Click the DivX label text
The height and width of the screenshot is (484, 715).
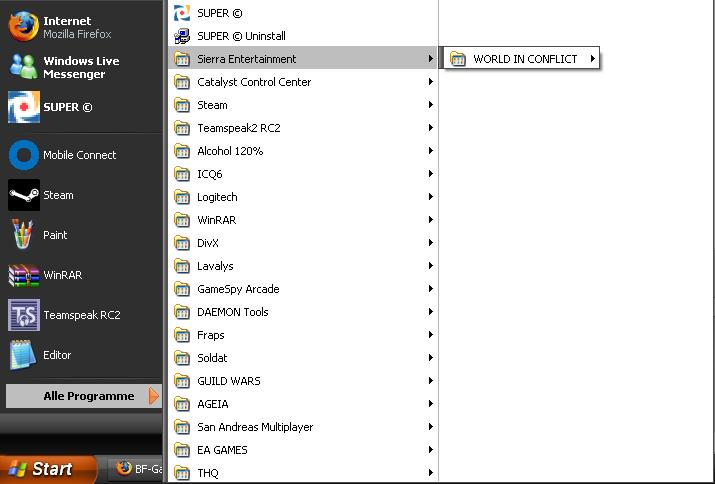point(208,243)
